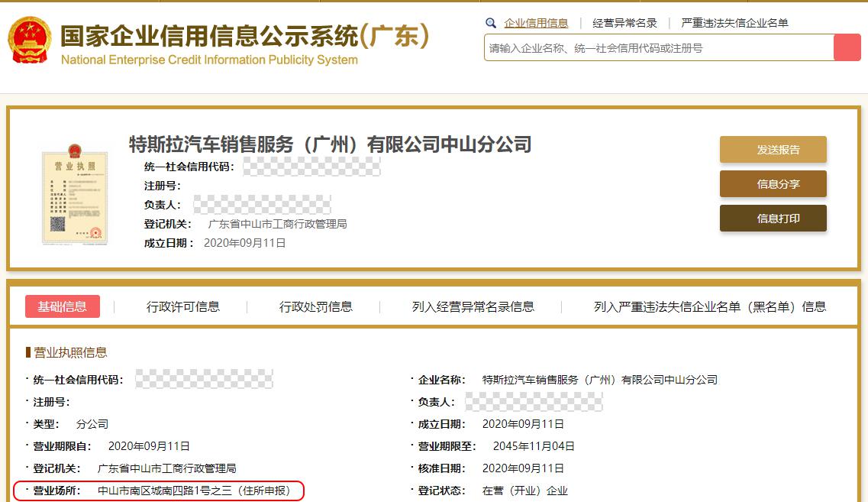Click the header 成立日期 value 2020年09月11日
The width and height of the screenshot is (868, 502).
click(x=245, y=243)
